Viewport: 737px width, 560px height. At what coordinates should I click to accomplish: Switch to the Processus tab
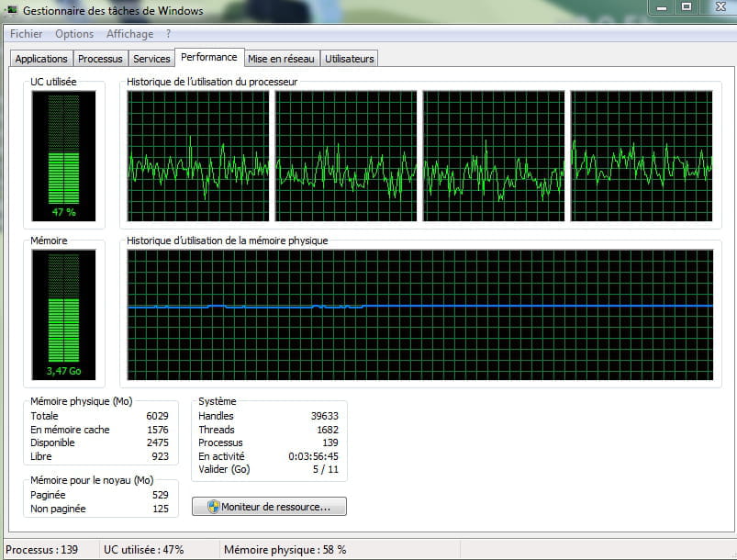coord(100,59)
